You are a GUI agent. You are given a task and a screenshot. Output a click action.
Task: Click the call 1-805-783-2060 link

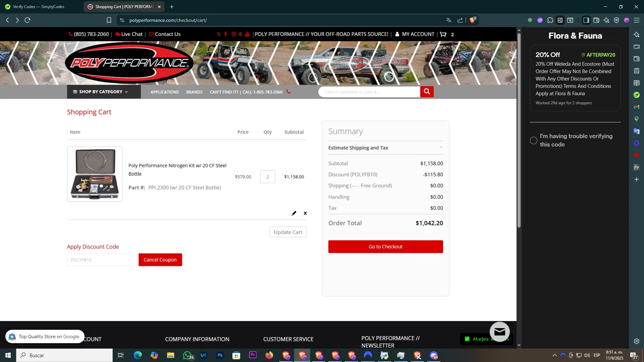tap(250, 92)
